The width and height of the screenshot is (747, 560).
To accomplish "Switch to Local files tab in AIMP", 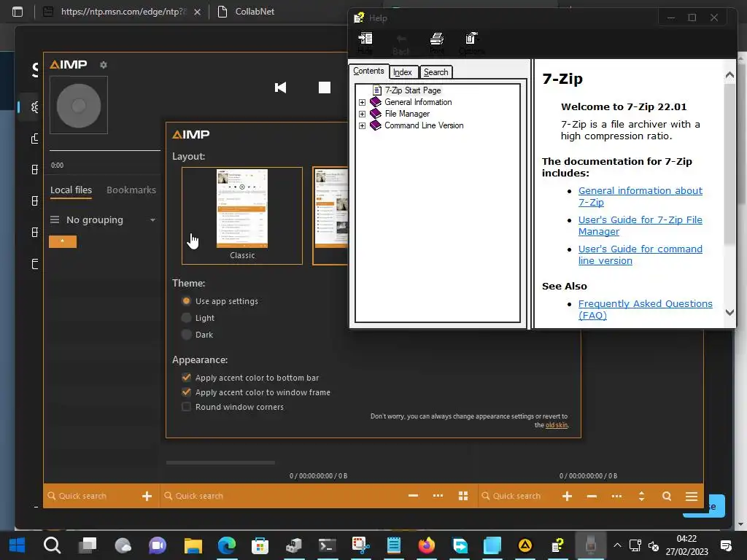I will click(x=71, y=190).
